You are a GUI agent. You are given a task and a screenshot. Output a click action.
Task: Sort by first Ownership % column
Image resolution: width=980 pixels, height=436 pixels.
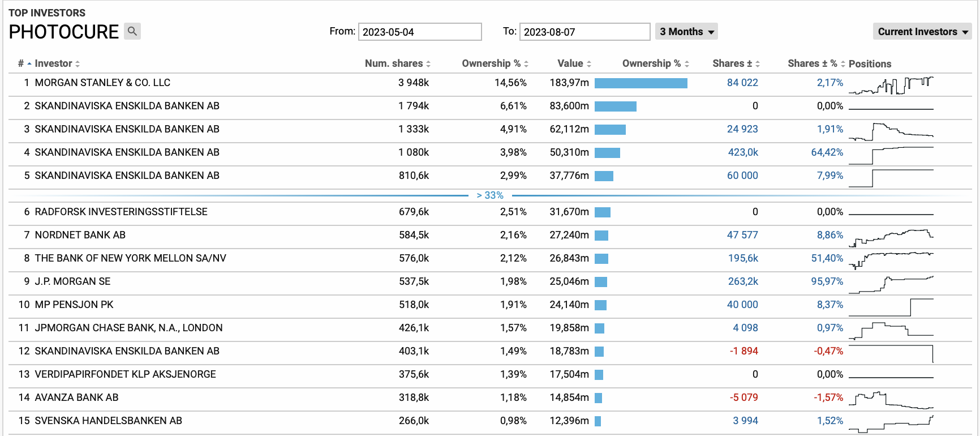495,63
